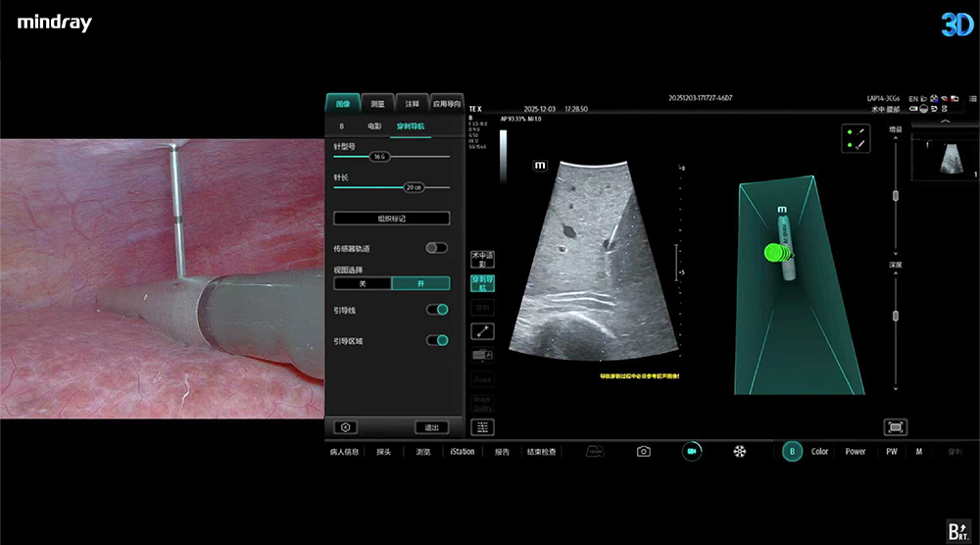This screenshot has width=980, height=545.
Task: Toggle the 传感器轨迹 switch on
Action: [x=437, y=248]
